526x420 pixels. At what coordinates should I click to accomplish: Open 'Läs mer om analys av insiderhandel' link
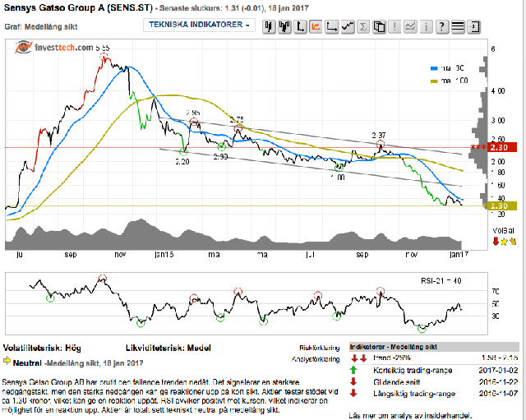click(410, 416)
